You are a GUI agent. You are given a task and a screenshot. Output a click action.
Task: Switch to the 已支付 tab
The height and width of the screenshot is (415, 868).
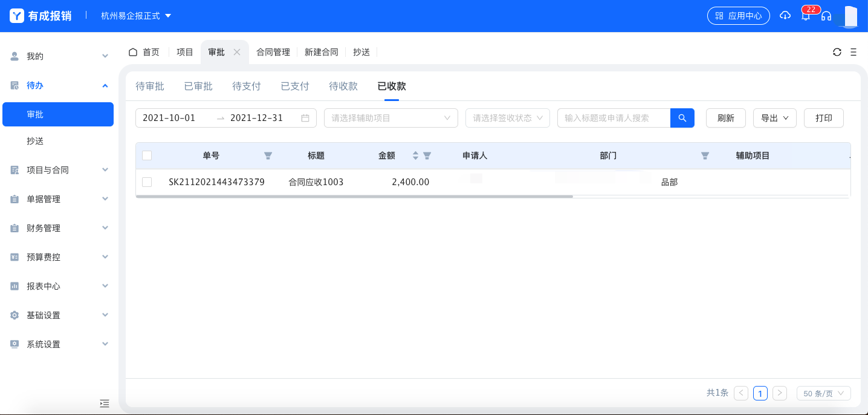coord(295,86)
